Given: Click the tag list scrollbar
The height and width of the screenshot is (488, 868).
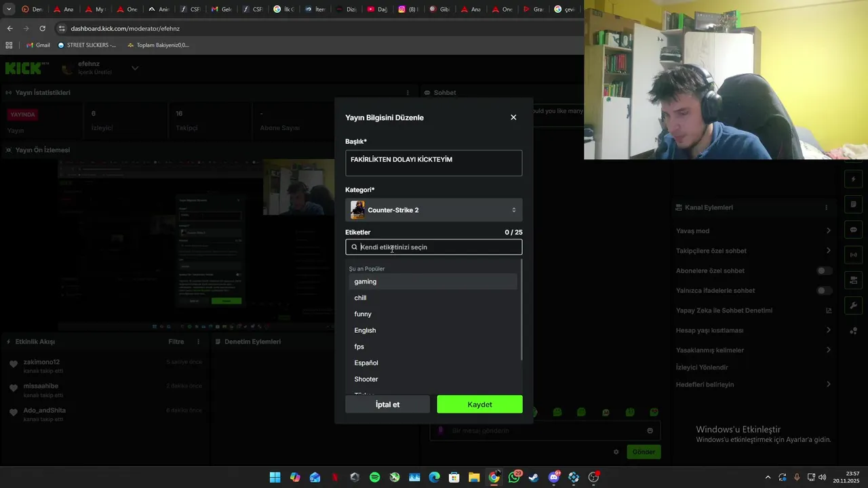Looking at the screenshot, I should 521,310.
